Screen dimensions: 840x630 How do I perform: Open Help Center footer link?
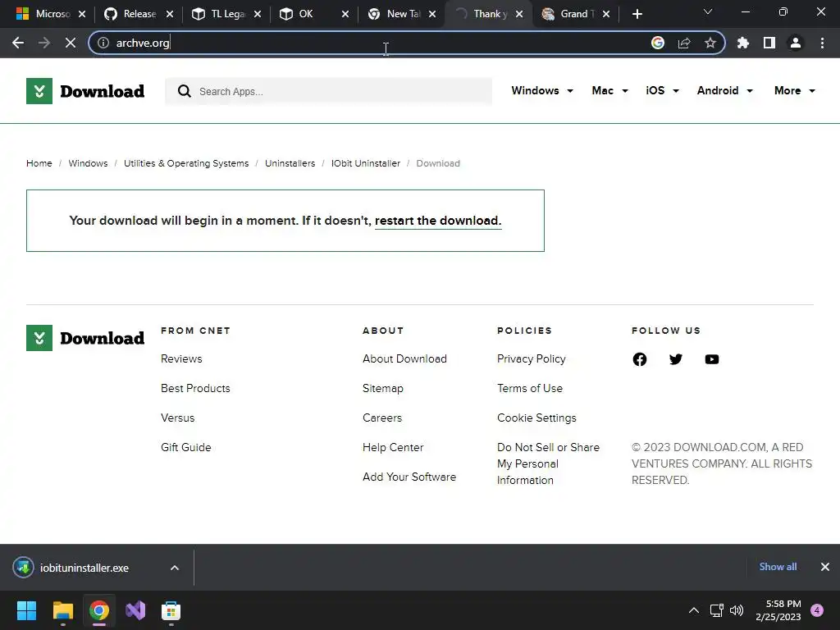393,447
